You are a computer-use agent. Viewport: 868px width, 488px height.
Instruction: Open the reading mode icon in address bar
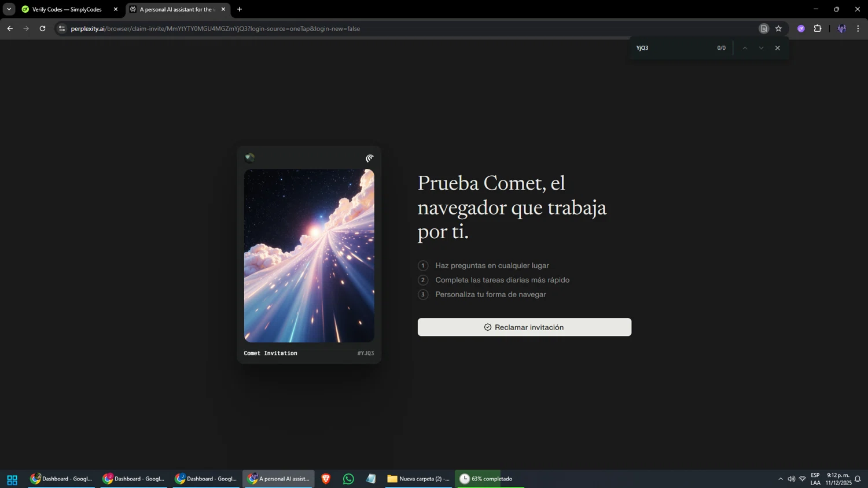(x=764, y=28)
